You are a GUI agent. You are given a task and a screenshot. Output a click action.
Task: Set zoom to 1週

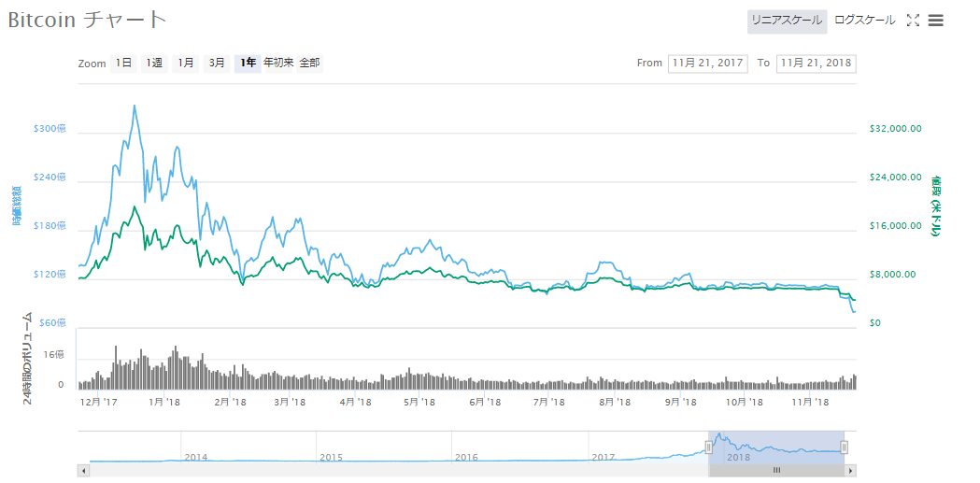tap(154, 64)
